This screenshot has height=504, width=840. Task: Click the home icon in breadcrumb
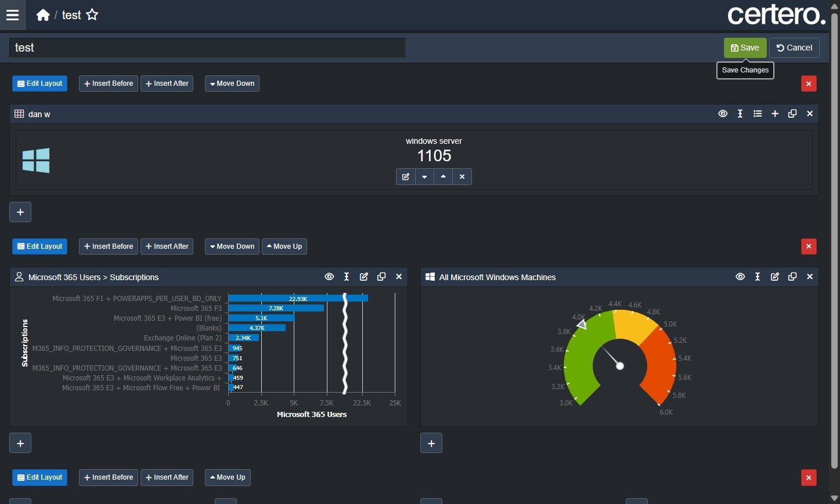(x=43, y=15)
